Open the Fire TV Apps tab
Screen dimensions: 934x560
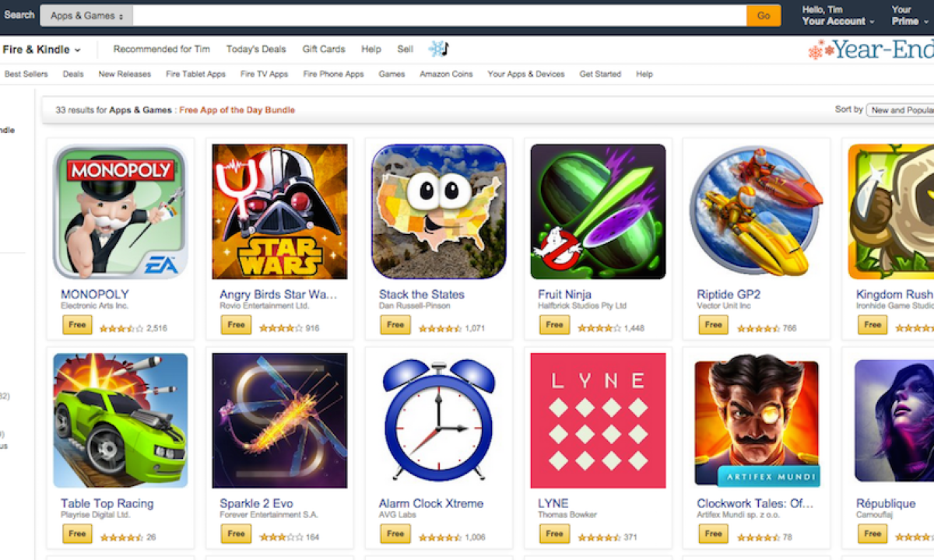(x=264, y=74)
